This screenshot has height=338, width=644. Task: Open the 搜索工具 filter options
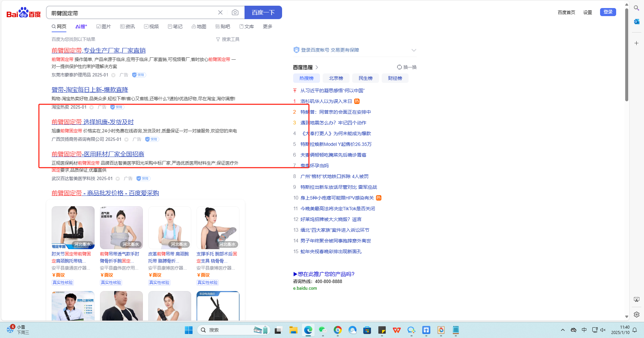pyautogui.click(x=228, y=39)
